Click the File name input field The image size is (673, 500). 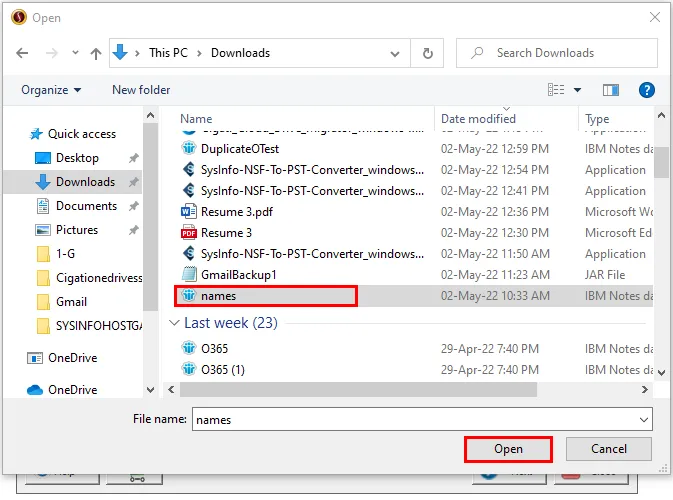click(x=422, y=420)
